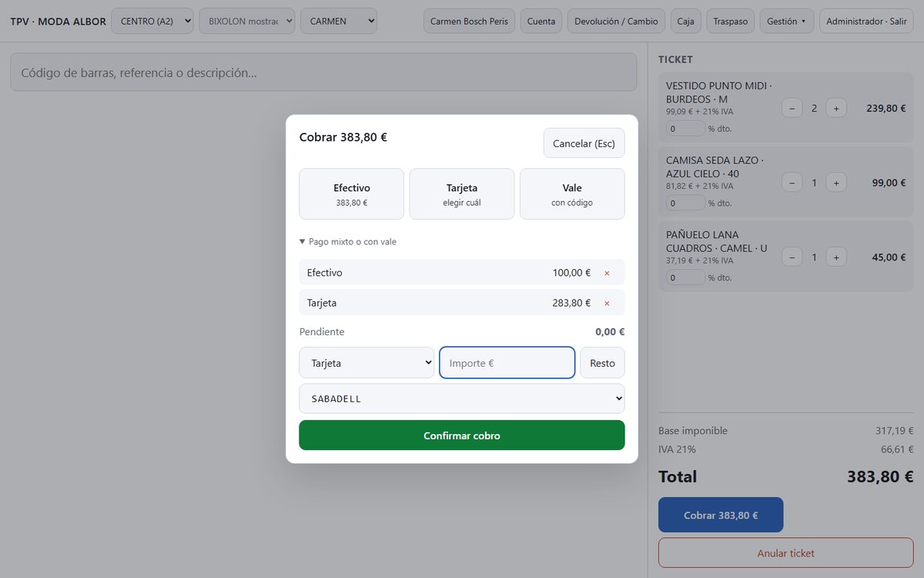Click the Resto button

(x=602, y=363)
